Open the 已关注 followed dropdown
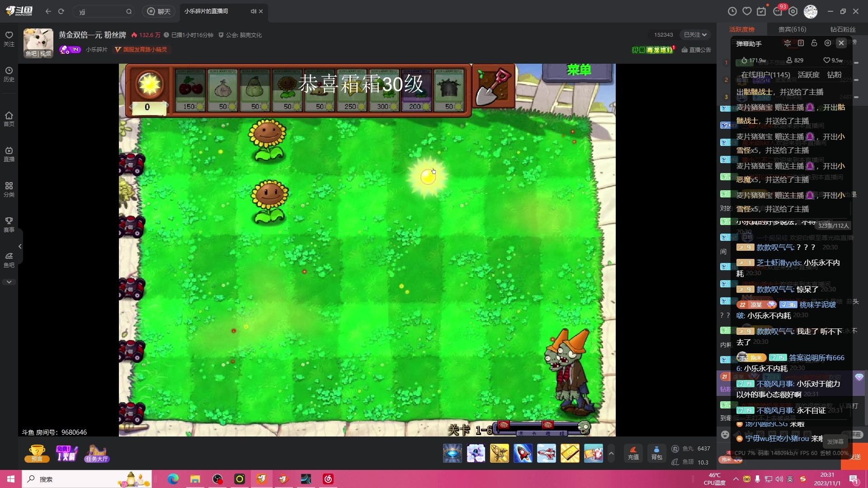This screenshot has width=868, height=488. [695, 35]
